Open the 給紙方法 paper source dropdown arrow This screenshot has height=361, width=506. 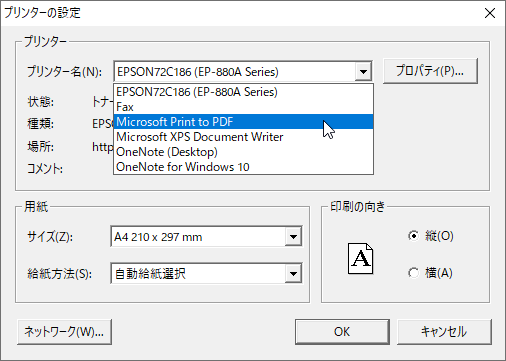[x=293, y=274]
